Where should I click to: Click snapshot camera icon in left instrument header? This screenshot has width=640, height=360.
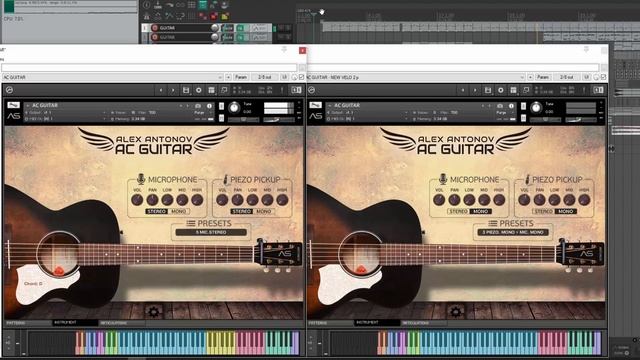coord(198,106)
